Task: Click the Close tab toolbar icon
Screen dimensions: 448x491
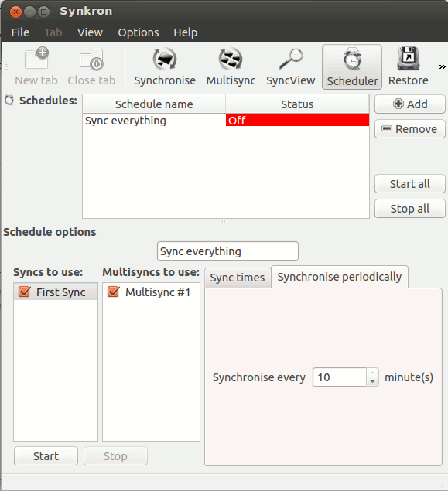Action: [91, 66]
